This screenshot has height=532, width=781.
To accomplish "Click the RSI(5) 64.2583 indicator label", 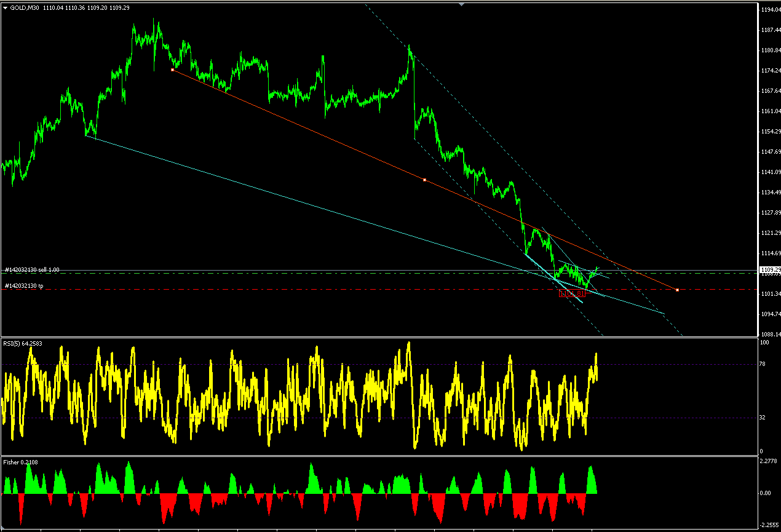I will click(24, 344).
